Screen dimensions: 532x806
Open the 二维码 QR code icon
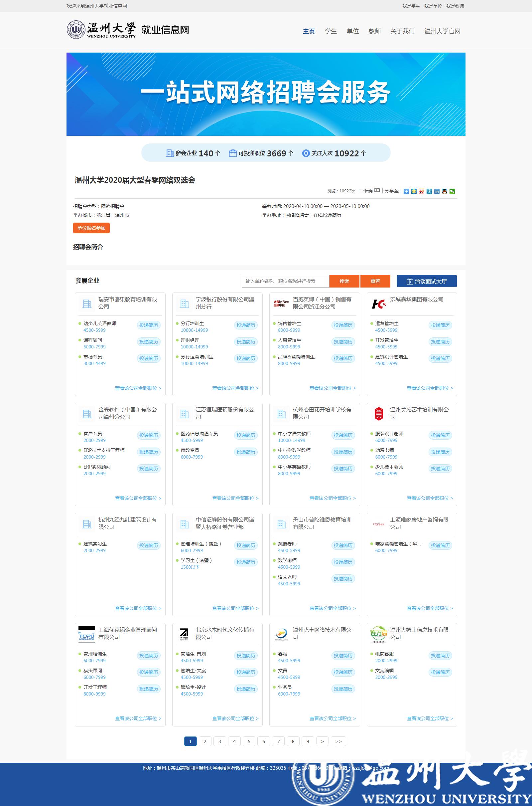pos(377,190)
